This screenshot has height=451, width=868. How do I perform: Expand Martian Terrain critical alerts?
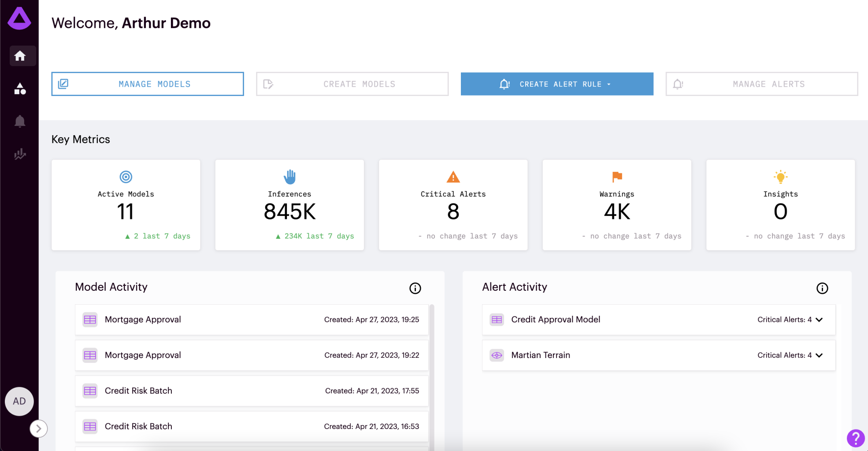819,355
